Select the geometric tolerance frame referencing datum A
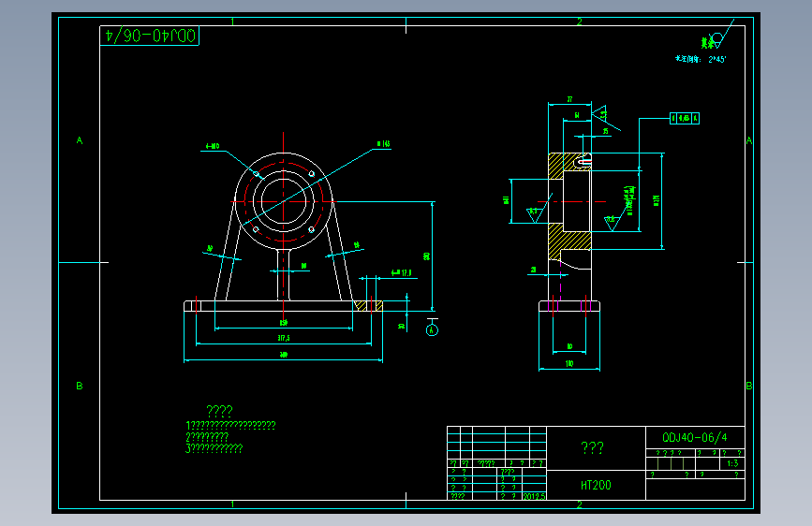Viewport: 812px width, 526px height. pos(685,118)
